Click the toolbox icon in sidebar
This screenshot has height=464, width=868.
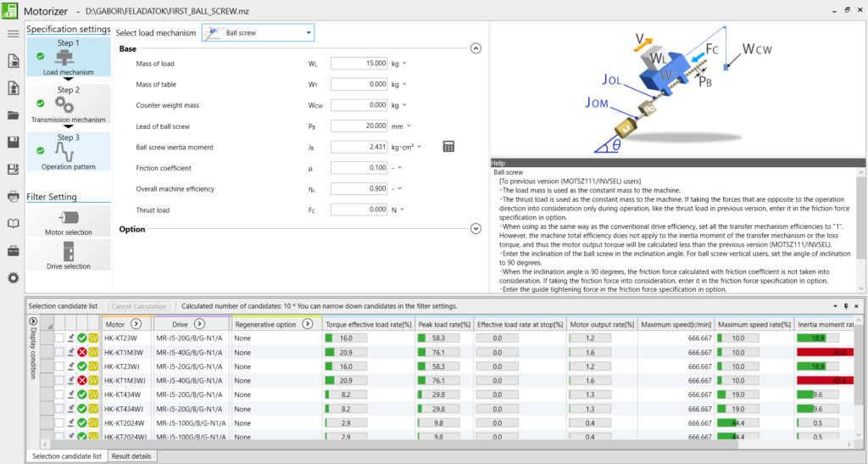[13, 251]
